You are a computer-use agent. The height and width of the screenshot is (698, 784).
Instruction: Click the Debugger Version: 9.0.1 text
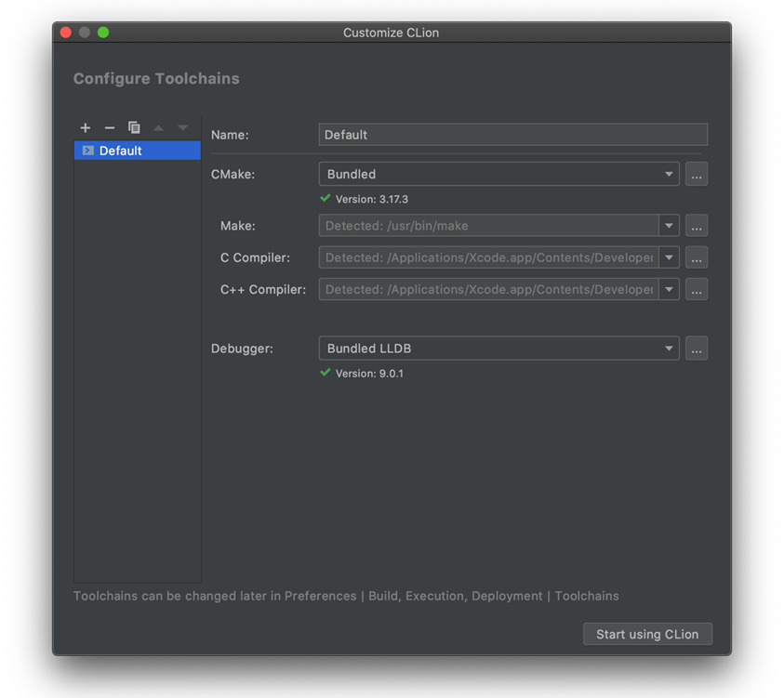click(369, 374)
